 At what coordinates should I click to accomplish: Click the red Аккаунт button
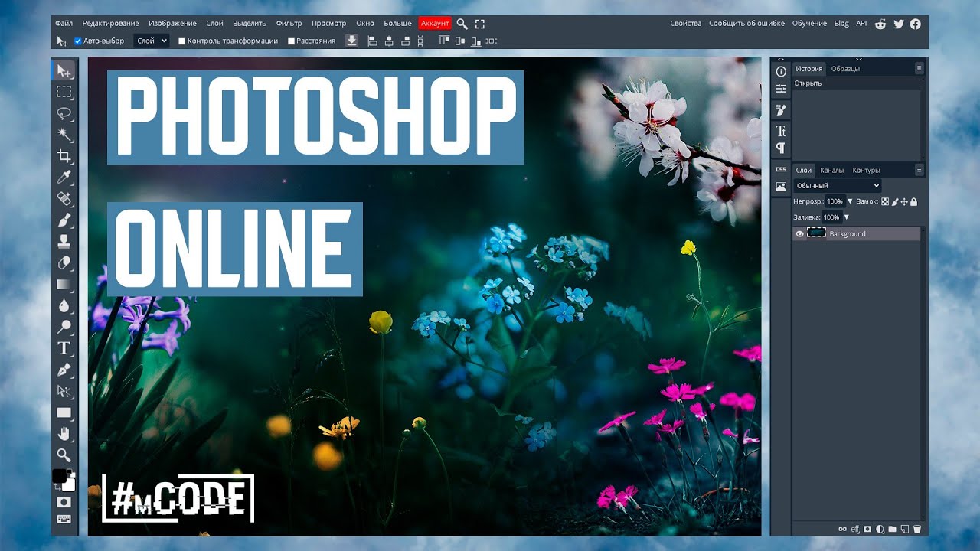435,24
